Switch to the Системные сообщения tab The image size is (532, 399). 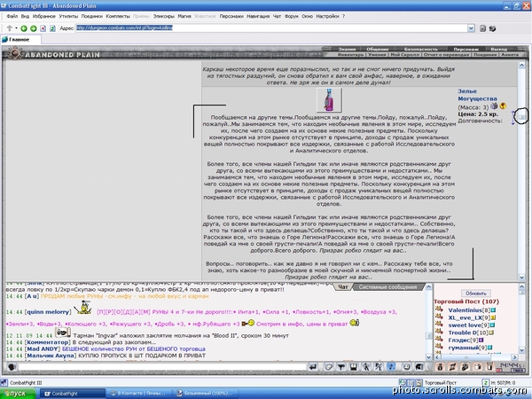387,286
